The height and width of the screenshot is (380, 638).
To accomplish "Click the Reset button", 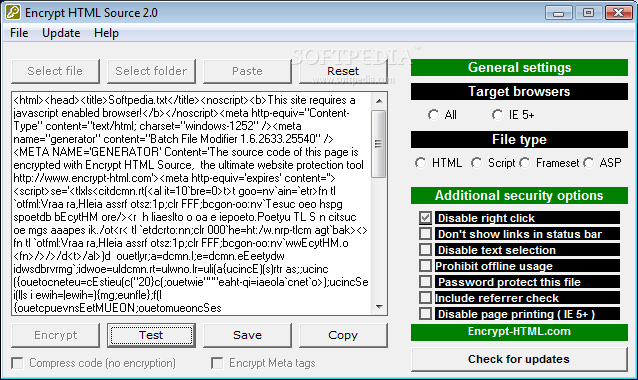I will (343, 71).
